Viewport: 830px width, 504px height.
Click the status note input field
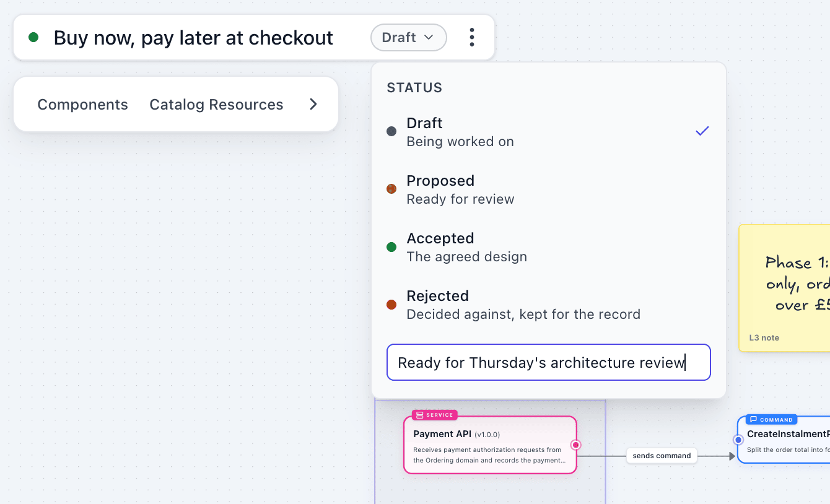[x=548, y=362]
